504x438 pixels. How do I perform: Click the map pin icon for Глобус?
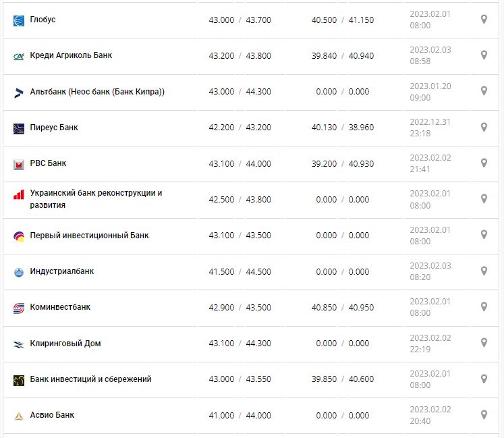pyautogui.click(x=484, y=20)
